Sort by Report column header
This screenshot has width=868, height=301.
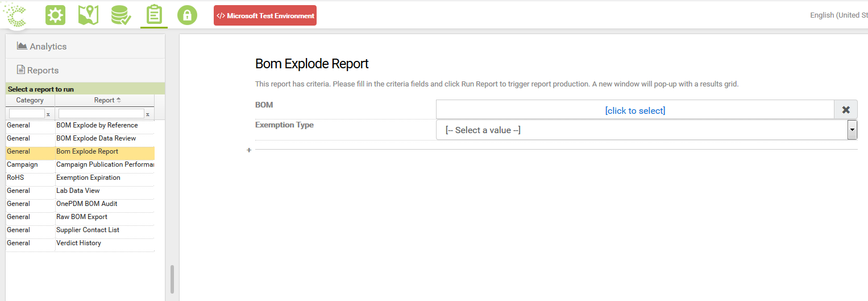click(x=105, y=100)
